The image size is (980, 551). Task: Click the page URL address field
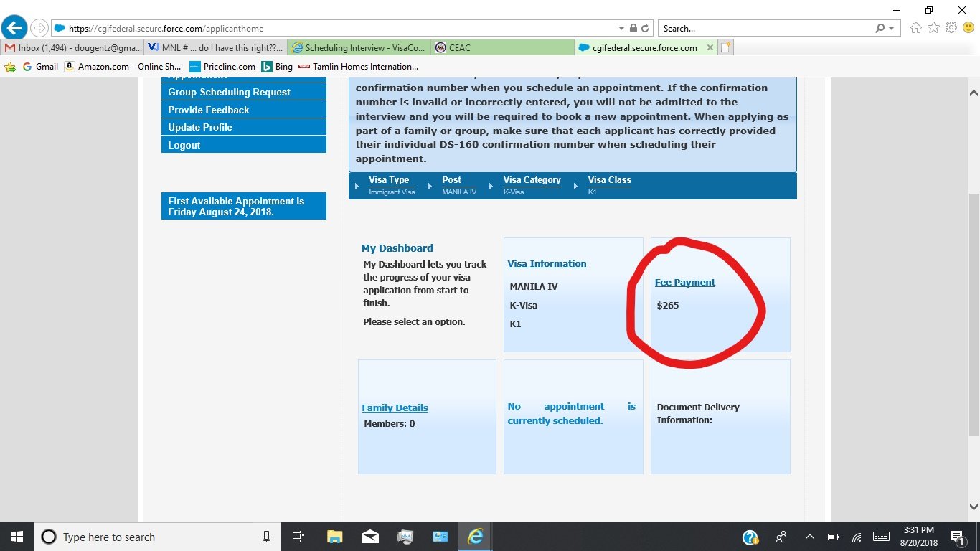click(x=334, y=29)
